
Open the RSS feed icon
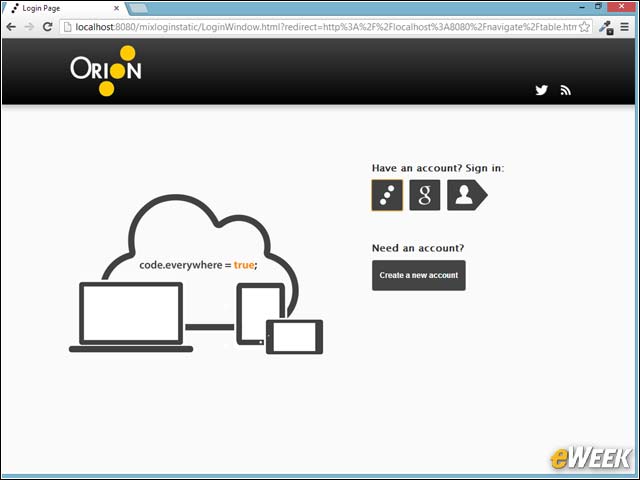(565, 90)
